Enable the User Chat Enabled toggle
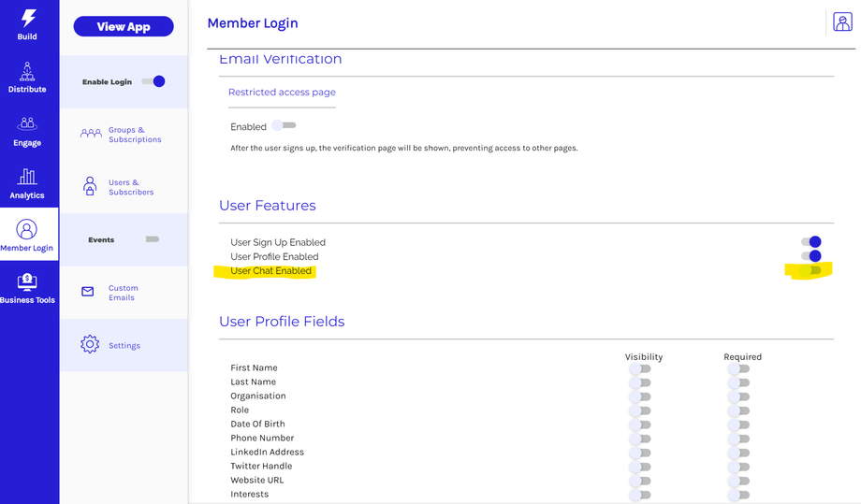861x504 pixels. coord(810,270)
